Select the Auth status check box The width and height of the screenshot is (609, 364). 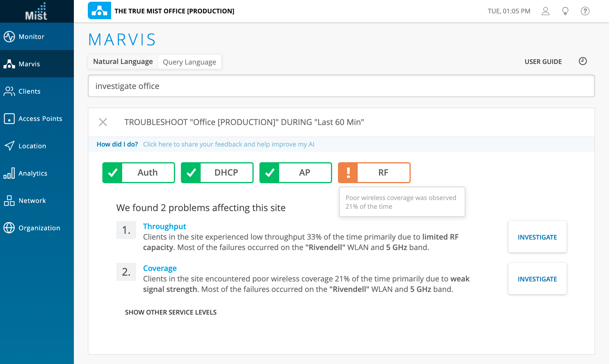pyautogui.click(x=139, y=173)
